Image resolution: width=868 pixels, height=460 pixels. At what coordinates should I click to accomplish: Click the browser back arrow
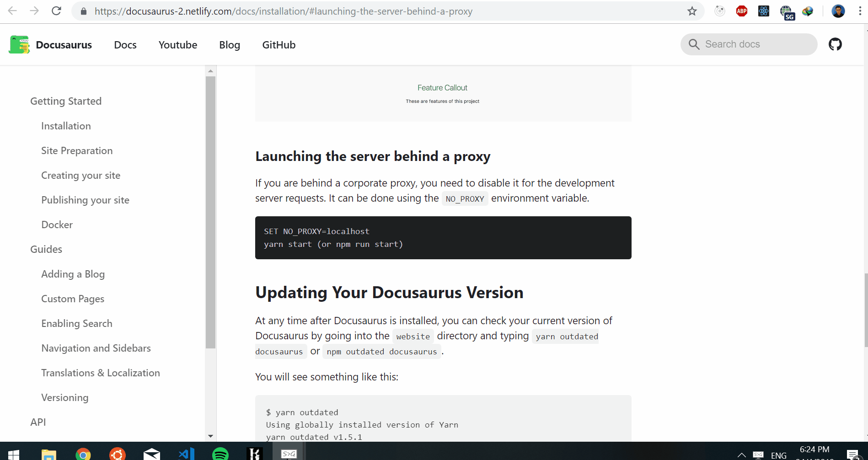pyautogui.click(x=12, y=11)
